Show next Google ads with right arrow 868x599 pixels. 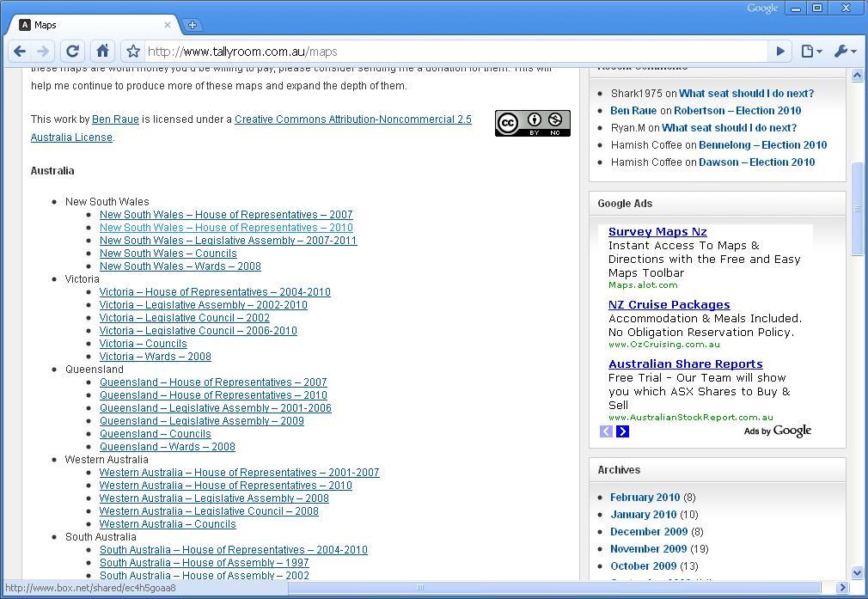click(623, 431)
